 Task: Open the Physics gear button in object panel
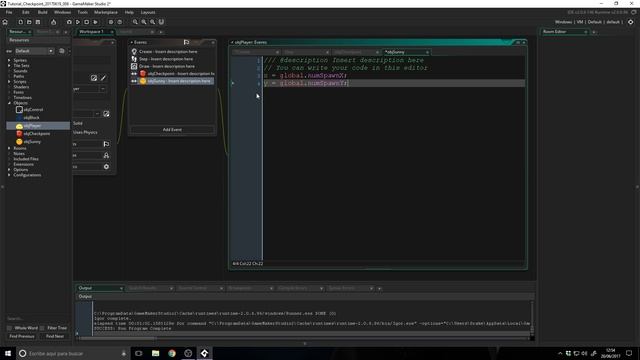point(107,167)
